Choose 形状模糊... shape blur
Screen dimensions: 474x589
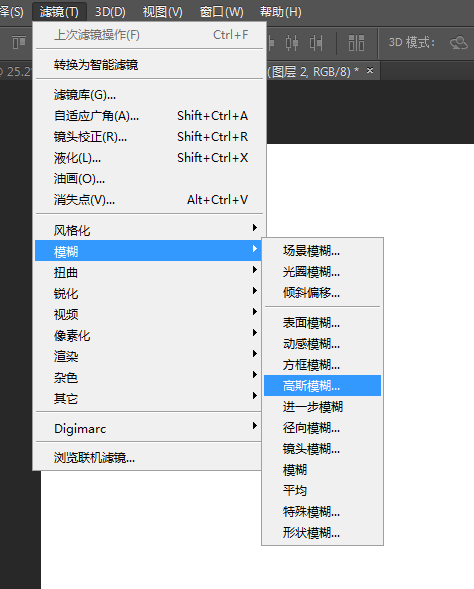[x=322, y=533]
